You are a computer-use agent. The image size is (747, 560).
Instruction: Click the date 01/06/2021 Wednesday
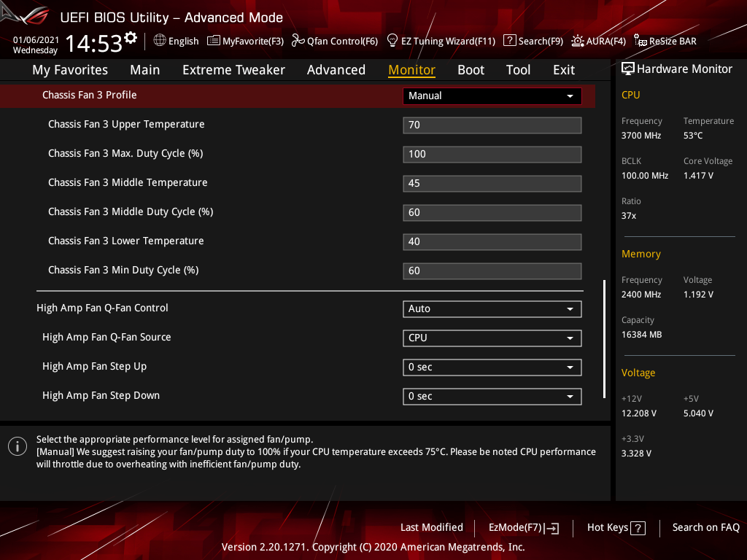(36, 44)
